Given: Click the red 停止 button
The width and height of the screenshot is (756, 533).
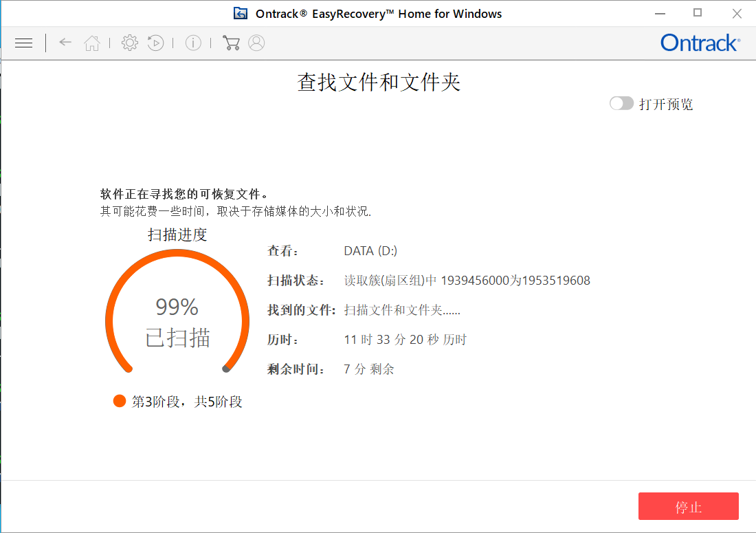Looking at the screenshot, I should 688,506.
